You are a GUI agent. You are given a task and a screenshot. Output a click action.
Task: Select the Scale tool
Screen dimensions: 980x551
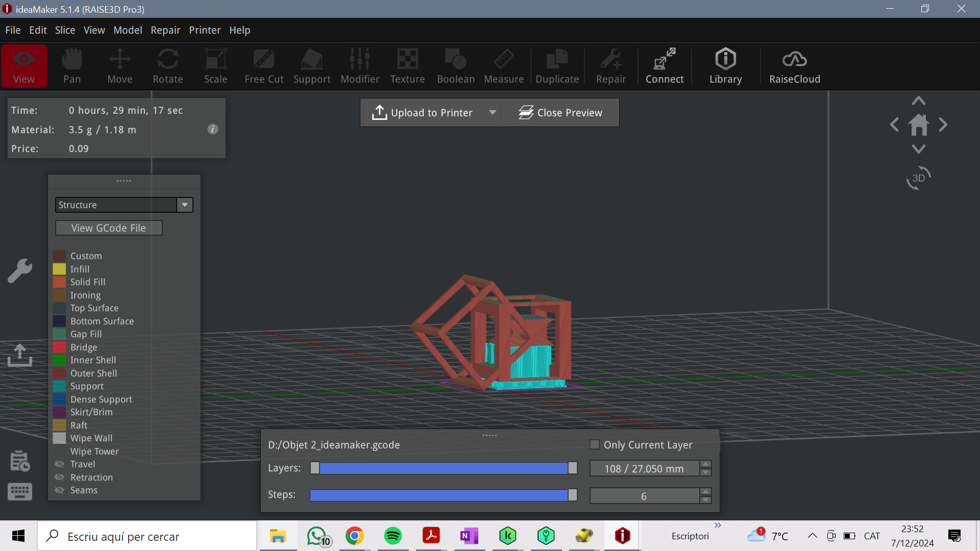pyautogui.click(x=216, y=66)
